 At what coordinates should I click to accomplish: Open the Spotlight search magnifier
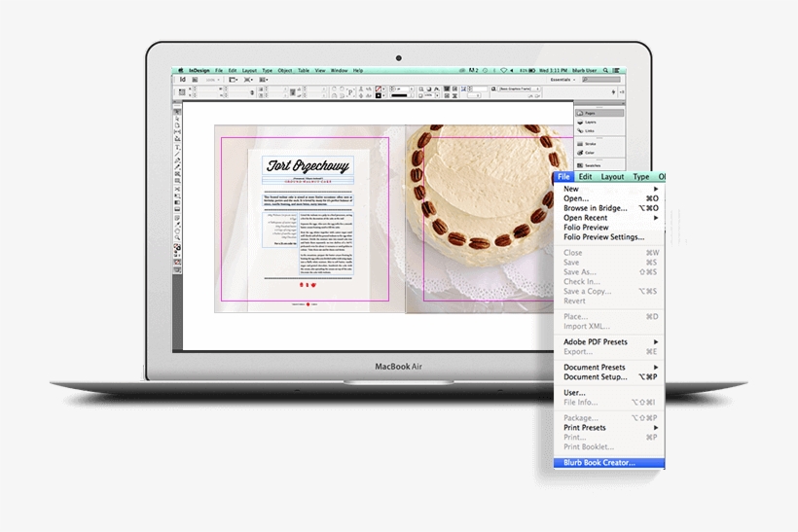point(605,71)
